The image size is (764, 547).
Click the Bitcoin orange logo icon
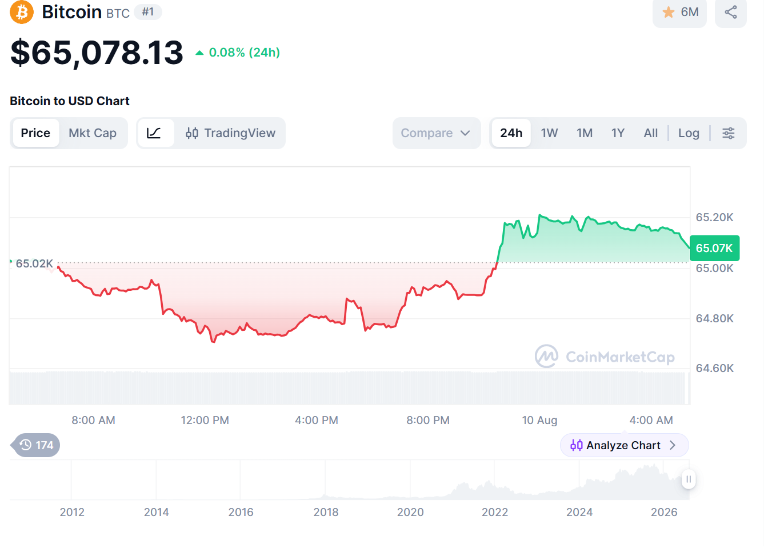coord(22,12)
